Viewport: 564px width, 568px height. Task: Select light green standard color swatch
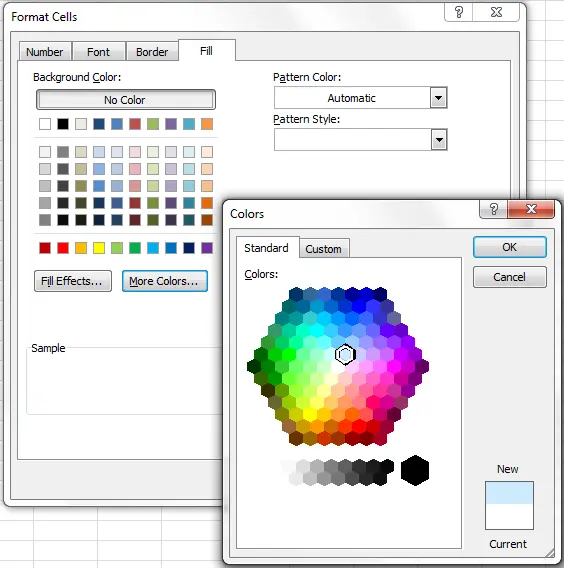117,248
